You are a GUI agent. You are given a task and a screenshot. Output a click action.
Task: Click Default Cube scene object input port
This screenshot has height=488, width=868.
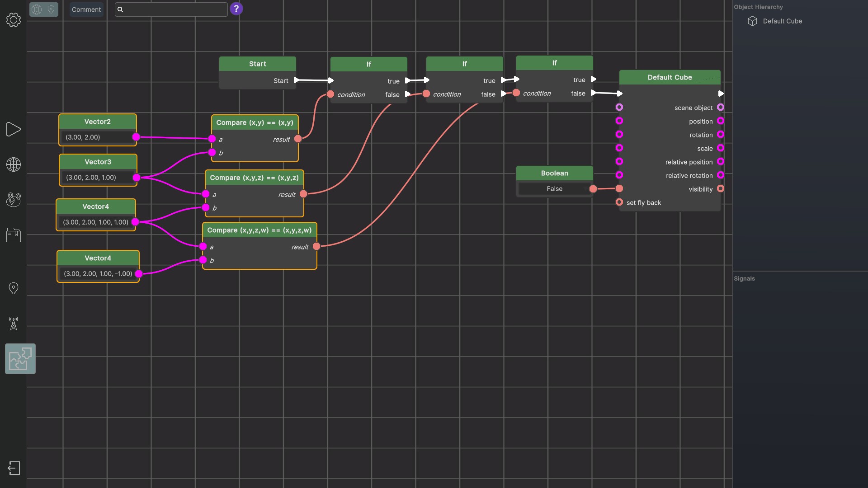tap(619, 107)
